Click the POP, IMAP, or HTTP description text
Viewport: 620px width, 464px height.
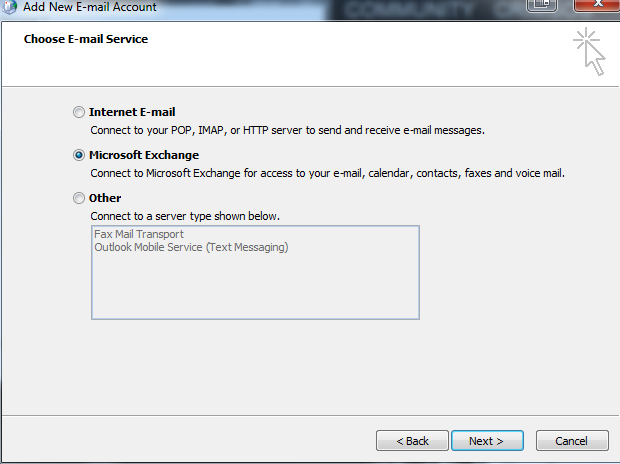[x=288, y=130]
